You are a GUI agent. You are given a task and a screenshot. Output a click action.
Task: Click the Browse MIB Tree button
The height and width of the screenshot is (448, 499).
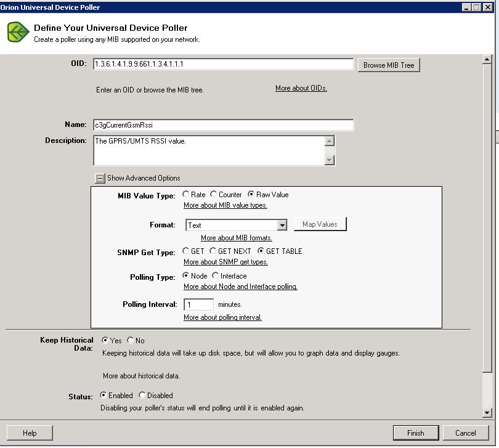tap(389, 65)
